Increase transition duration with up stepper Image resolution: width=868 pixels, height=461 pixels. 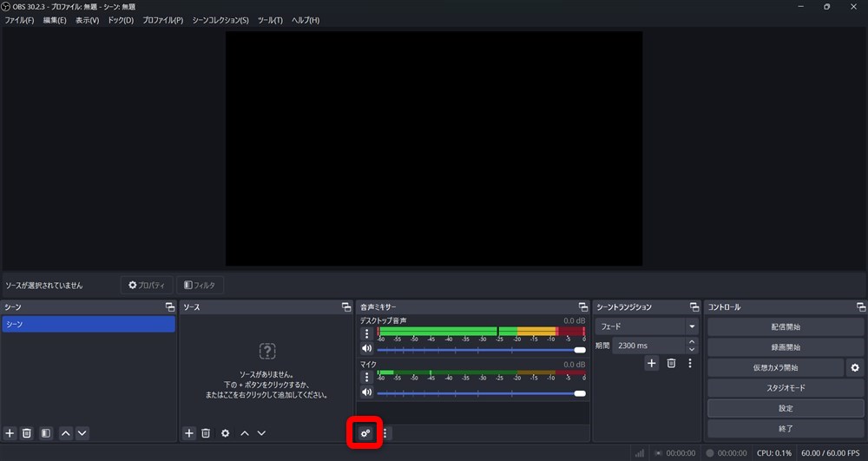pyautogui.click(x=692, y=342)
